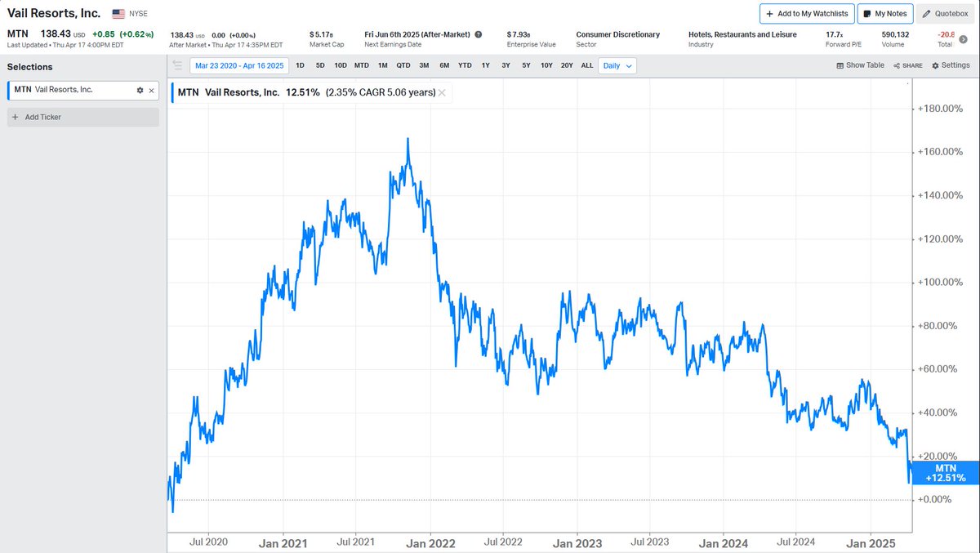Open the chart legend hamburger icon

point(177,65)
